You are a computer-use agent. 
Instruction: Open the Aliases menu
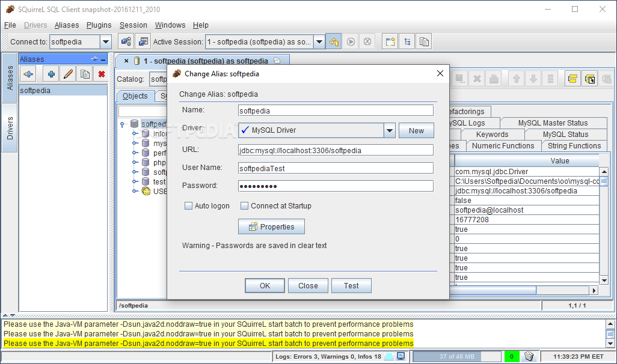(67, 25)
